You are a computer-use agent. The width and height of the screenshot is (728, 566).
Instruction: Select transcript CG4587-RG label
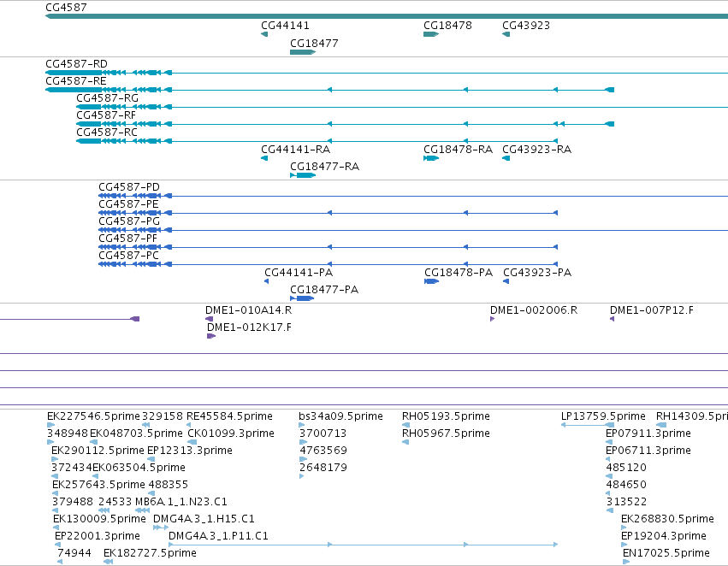tap(107, 98)
